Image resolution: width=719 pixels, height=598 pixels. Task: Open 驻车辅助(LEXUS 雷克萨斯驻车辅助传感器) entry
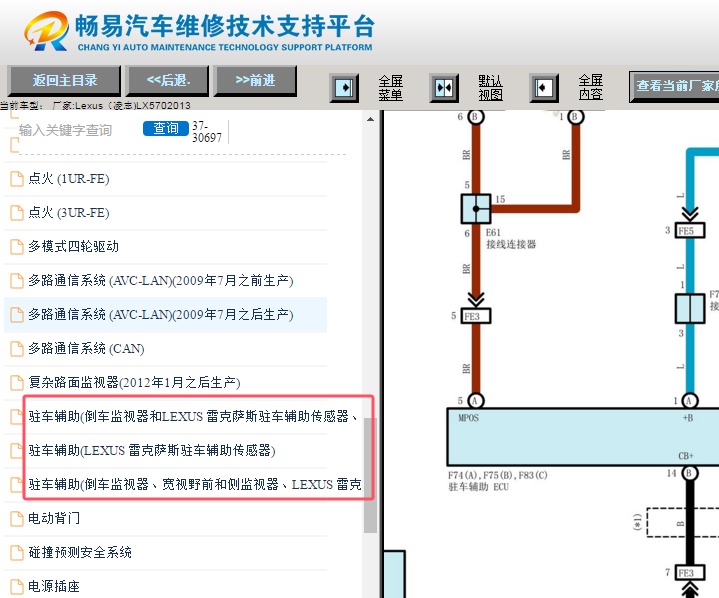[x=152, y=450]
